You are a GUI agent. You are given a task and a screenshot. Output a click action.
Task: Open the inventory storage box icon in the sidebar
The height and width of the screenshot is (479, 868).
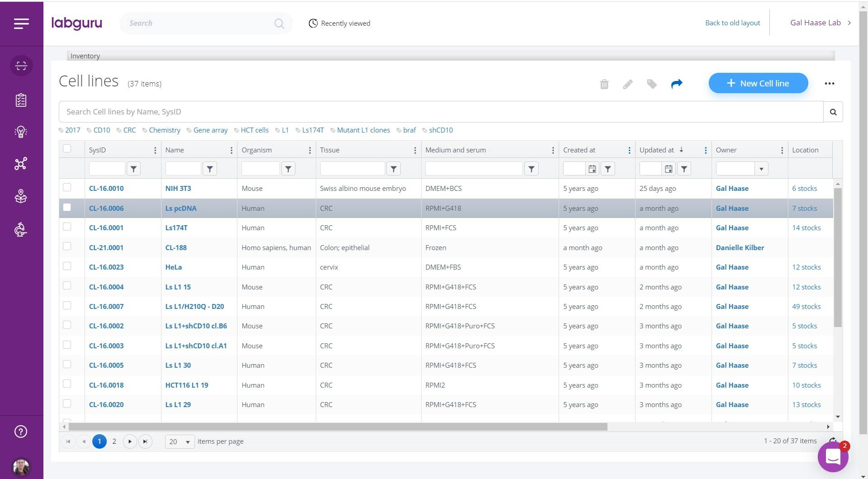click(x=21, y=196)
